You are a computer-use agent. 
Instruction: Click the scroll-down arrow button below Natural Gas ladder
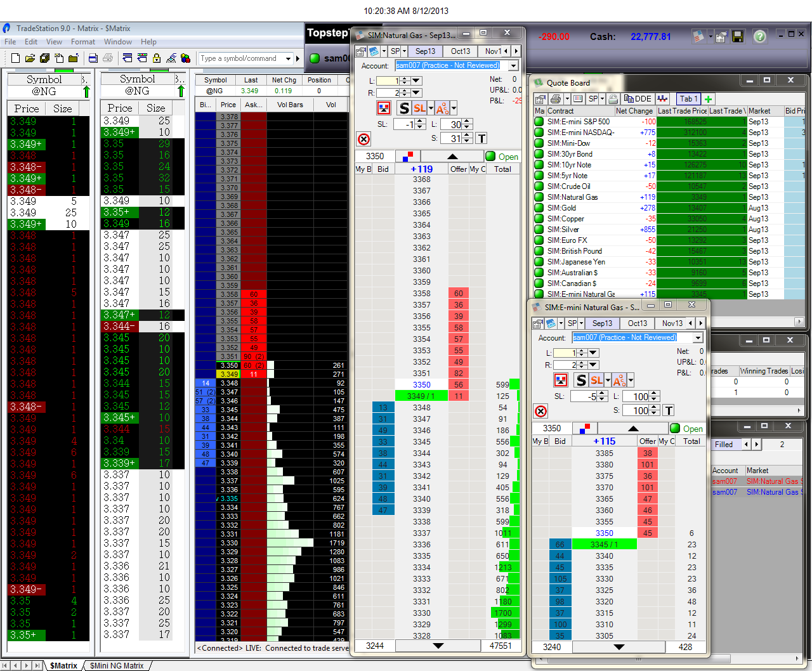click(x=438, y=646)
